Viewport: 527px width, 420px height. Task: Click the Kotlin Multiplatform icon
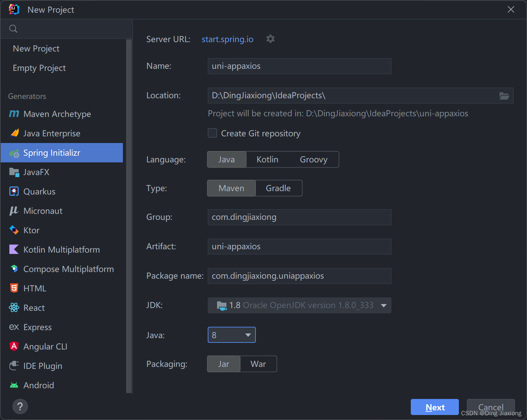tap(14, 250)
